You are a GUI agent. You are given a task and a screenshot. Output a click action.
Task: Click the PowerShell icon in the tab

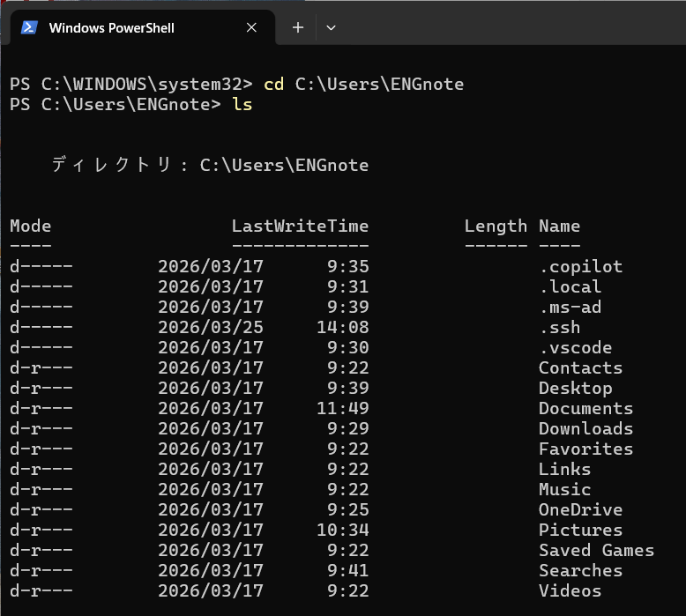(28, 28)
